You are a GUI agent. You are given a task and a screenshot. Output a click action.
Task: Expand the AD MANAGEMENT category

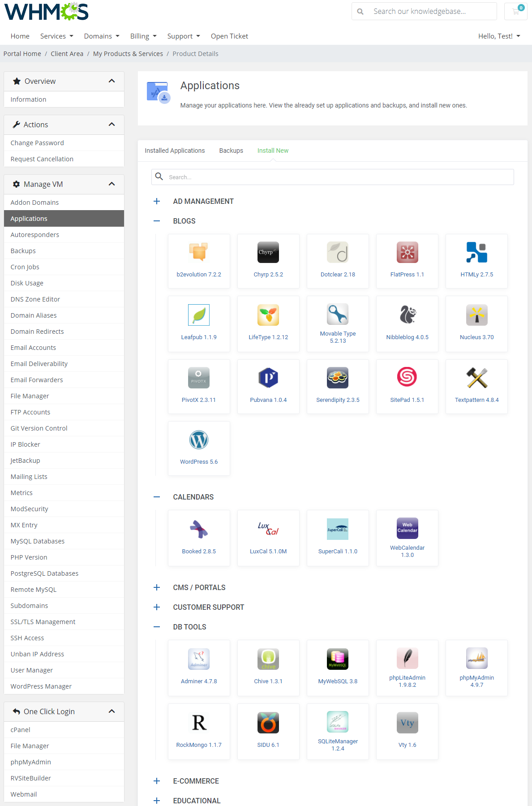(157, 201)
